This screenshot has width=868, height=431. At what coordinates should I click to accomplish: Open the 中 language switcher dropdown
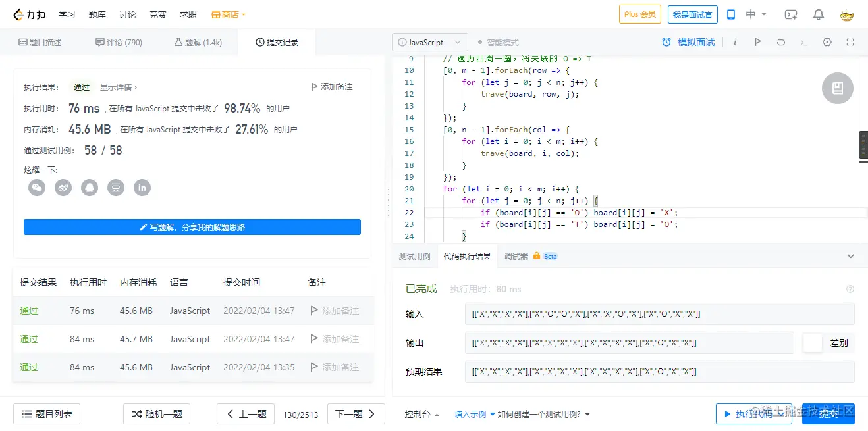coord(756,14)
